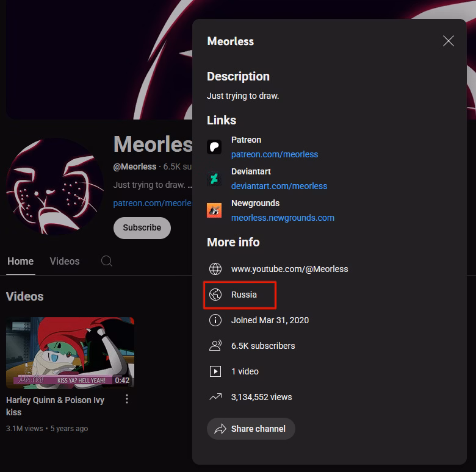Click the subscribers people icon
Screen dimensions: 476x472
point(215,346)
